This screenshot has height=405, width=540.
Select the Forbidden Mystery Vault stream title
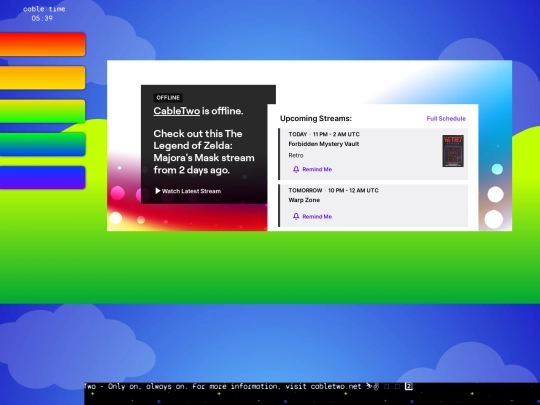click(x=324, y=144)
